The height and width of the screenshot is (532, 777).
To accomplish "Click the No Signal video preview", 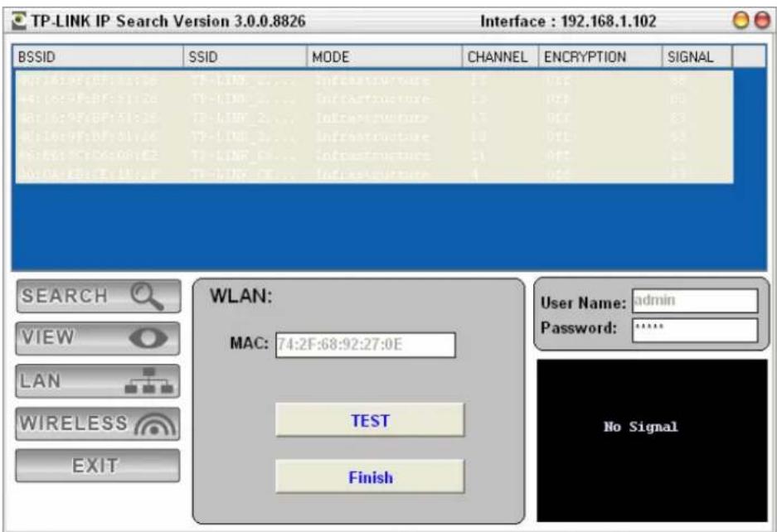I will pyautogui.click(x=652, y=440).
